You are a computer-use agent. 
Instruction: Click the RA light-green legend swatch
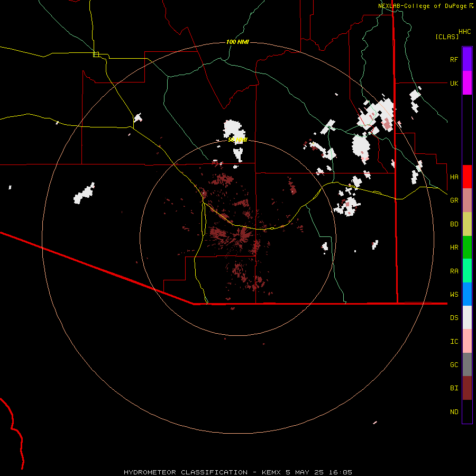467,271
